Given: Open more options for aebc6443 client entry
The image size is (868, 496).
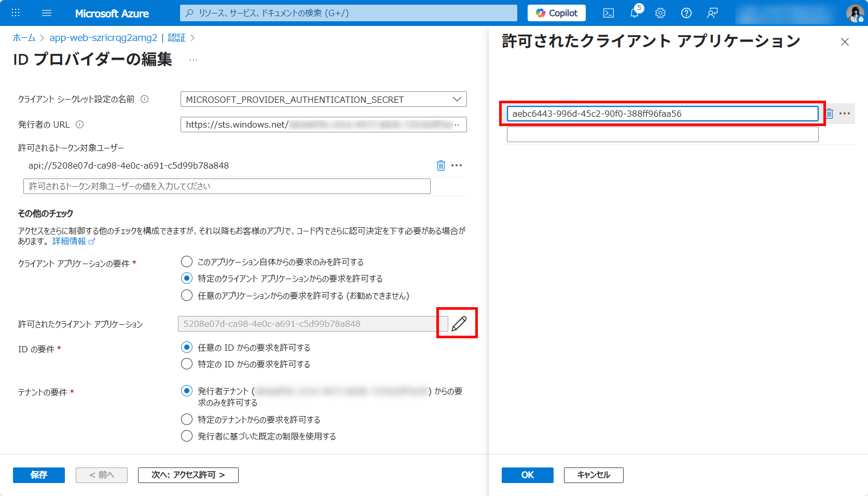Looking at the screenshot, I should click(845, 114).
